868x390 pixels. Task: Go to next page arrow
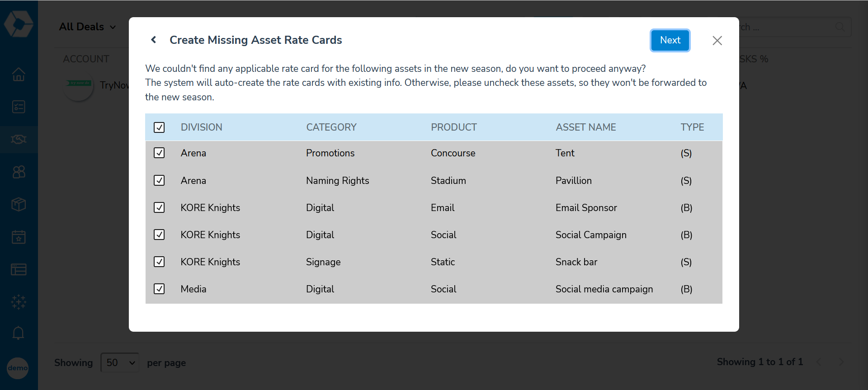pyautogui.click(x=841, y=362)
